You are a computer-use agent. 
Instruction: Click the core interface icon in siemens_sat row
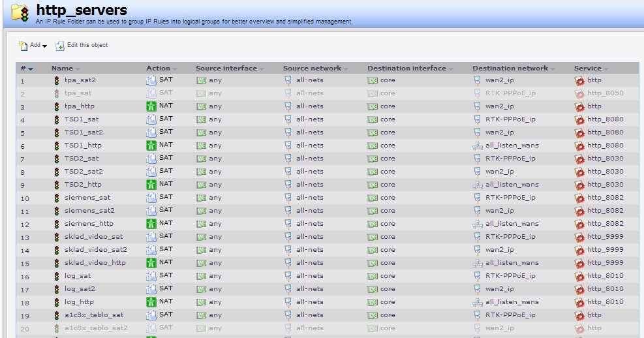pyautogui.click(x=373, y=198)
